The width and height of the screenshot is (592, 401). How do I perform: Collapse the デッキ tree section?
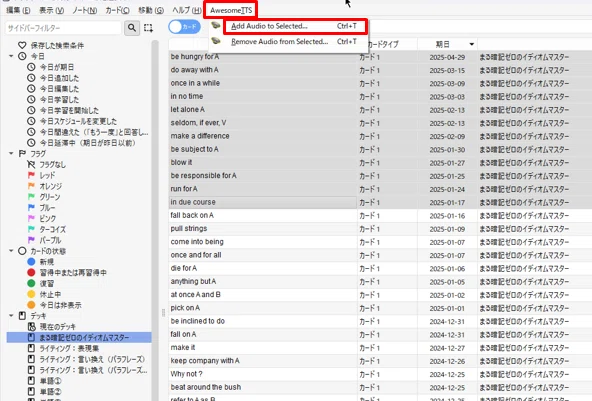point(11,316)
